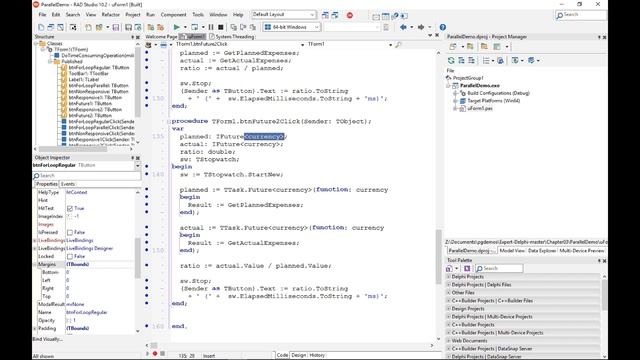The width and height of the screenshot is (640, 360).
Task: Click the Trace Into debug icon
Action: (x=233, y=27)
